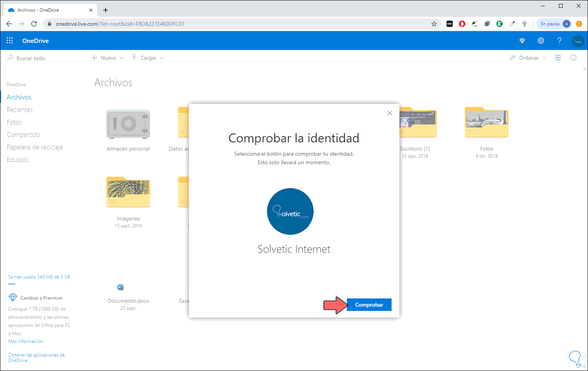Image resolution: width=588 pixels, height=371 pixels.
Task: Go to Recientes in the sidebar
Action: point(19,110)
